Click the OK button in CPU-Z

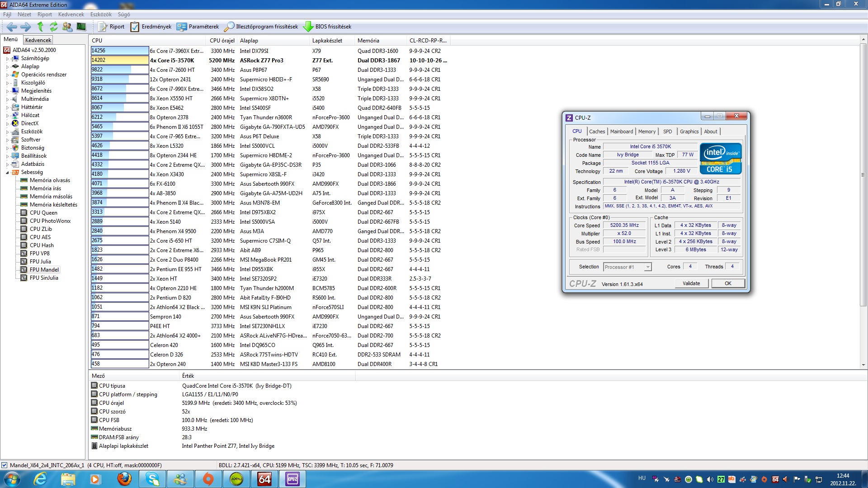tap(728, 283)
